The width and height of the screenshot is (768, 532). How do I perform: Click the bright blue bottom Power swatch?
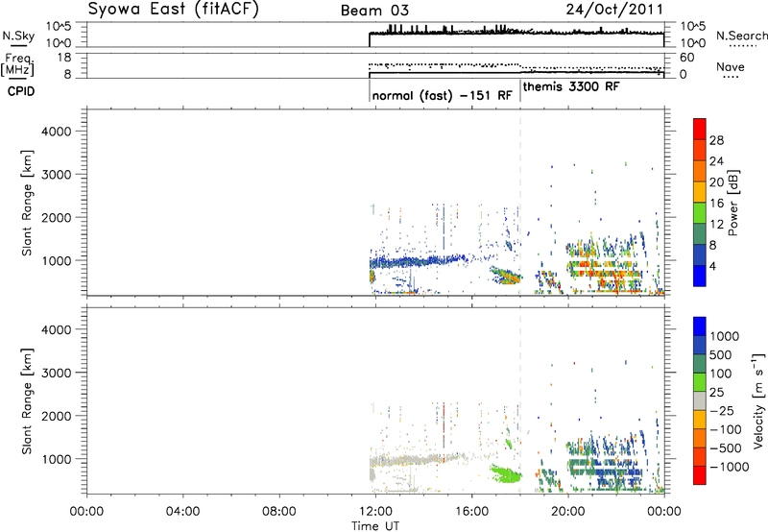pos(700,276)
